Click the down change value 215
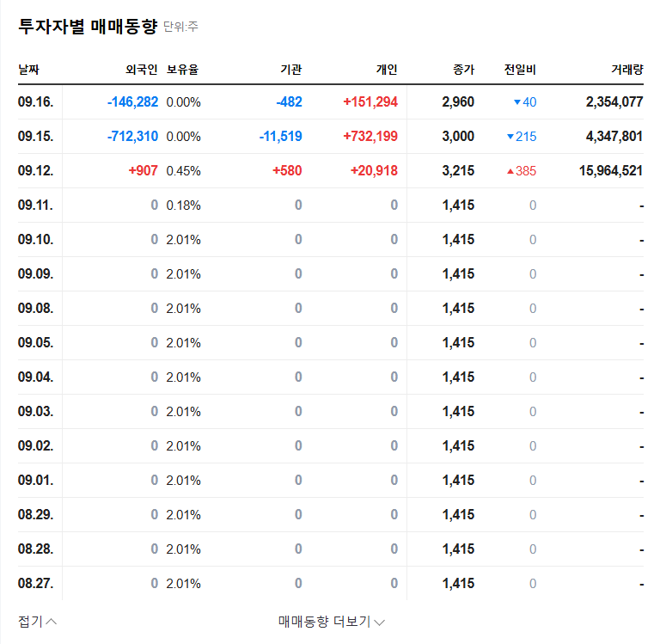Viewport: 660px width, 644px height. click(x=522, y=137)
